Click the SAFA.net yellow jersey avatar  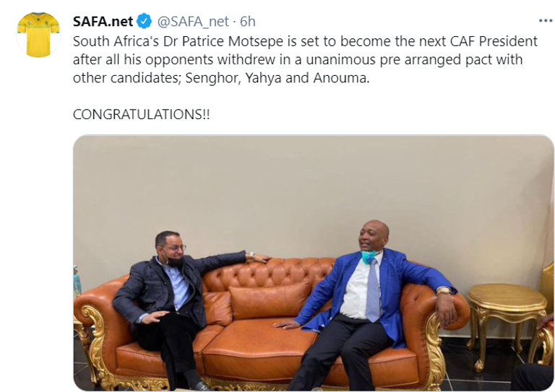[x=38, y=35]
